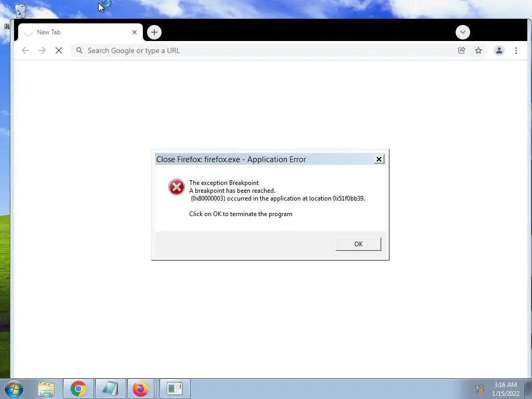Click the text 'The exception Breakpoint'
Screen dimensions: 532x399
click(224, 183)
